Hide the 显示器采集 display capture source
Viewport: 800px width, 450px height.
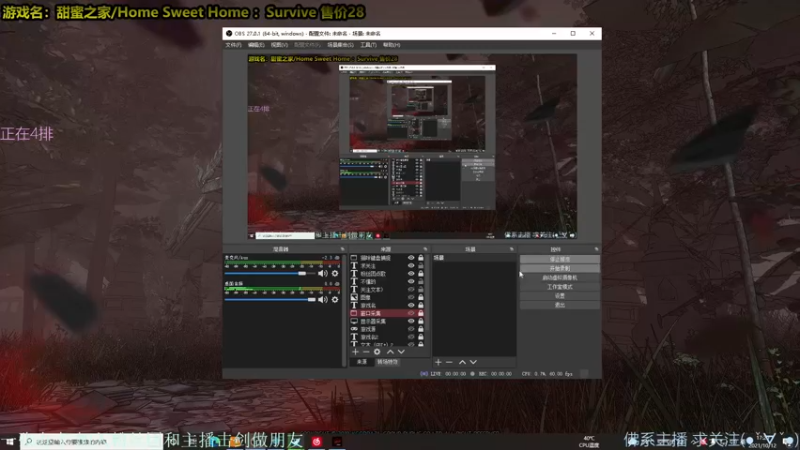pyautogui.click(x=411, y=321)
